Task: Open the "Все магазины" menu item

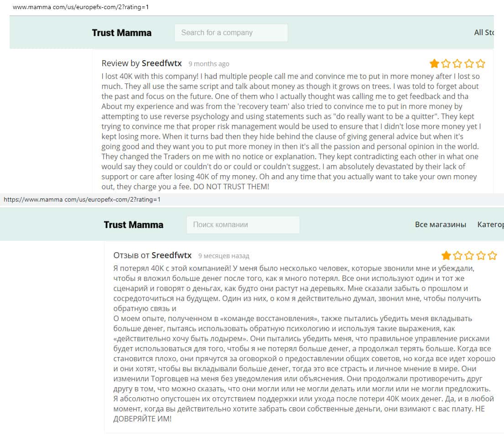Action: click(x=441, y=224)
